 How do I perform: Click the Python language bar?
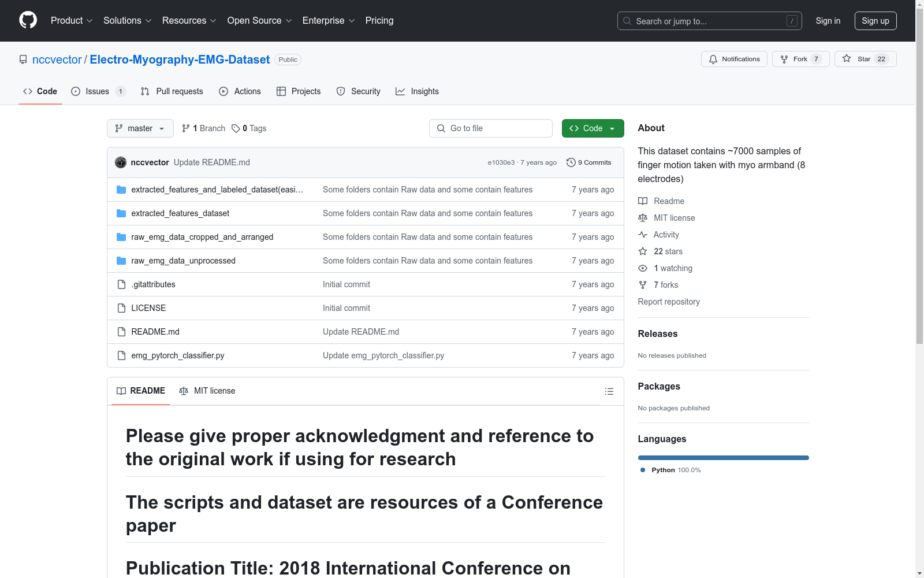724,458
